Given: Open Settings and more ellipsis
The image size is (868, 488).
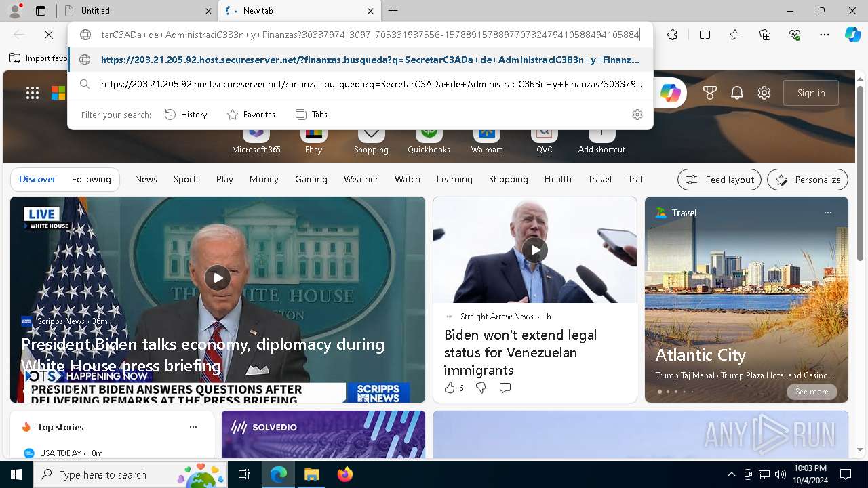Looking at the screenshot, I should 825,35.
